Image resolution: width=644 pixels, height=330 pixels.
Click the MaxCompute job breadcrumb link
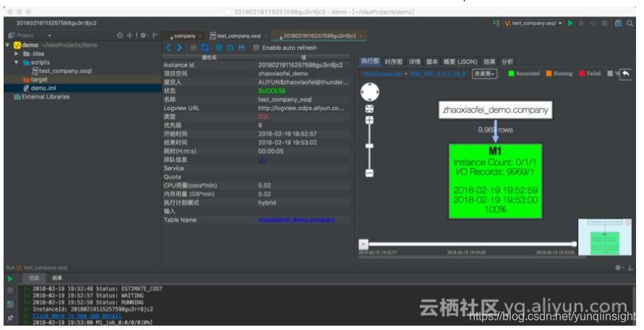pos(382,74)
